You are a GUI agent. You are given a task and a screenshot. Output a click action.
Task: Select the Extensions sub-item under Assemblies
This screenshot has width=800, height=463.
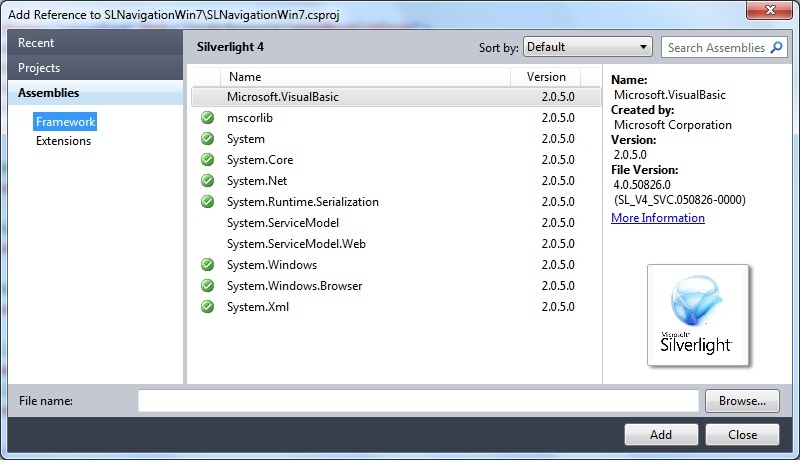64,141
